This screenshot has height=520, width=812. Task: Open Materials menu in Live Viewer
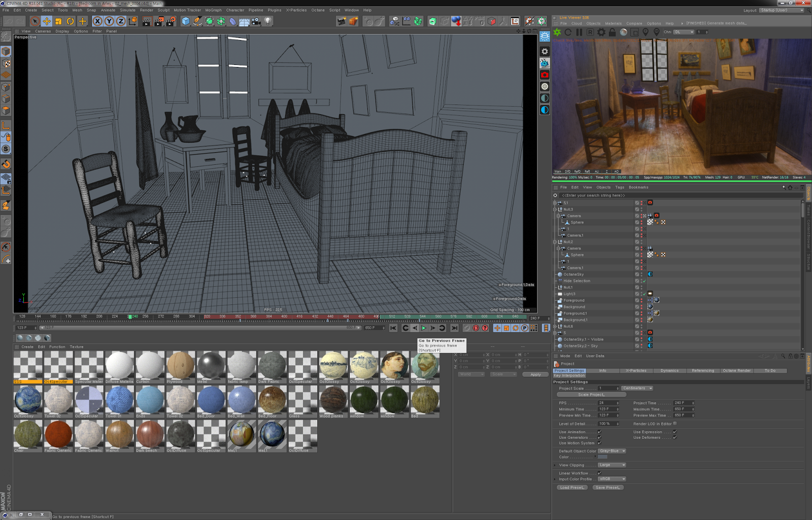coord(613,23)
